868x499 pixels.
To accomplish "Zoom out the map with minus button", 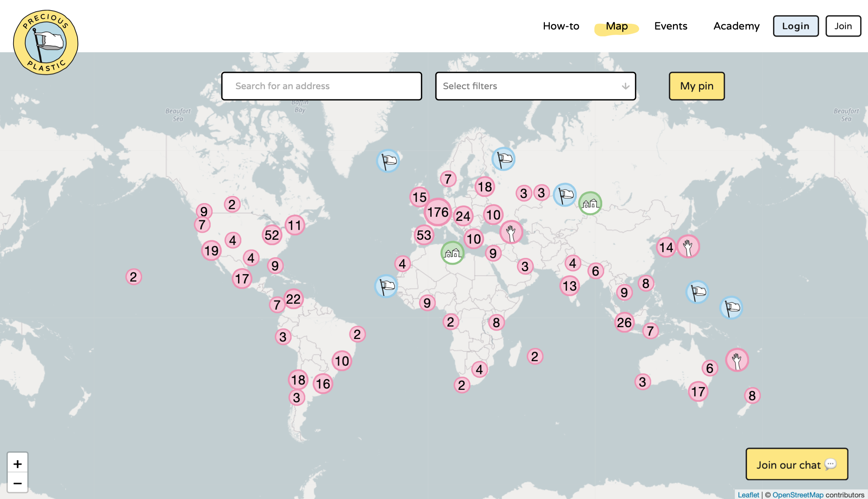I will 18,483.
